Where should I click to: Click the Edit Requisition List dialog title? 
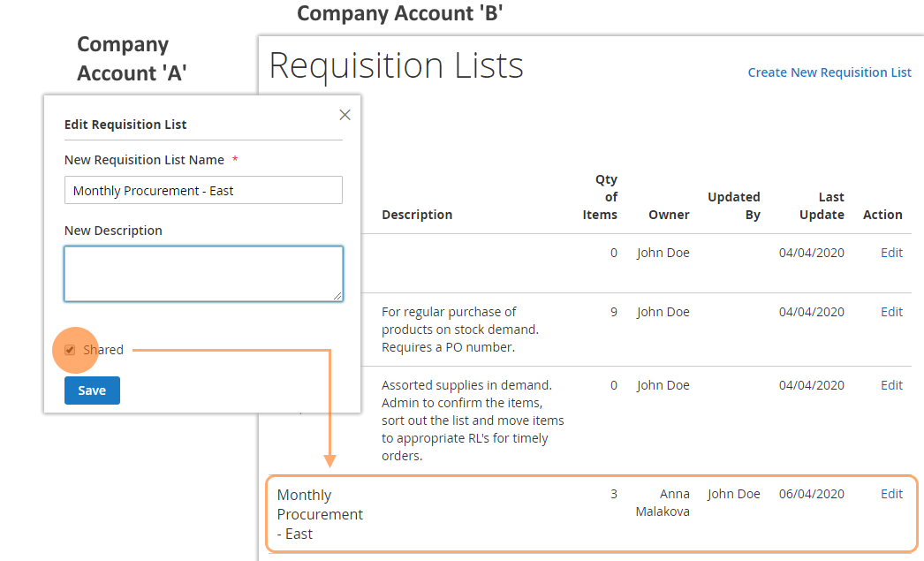click(x=125, y=125)
